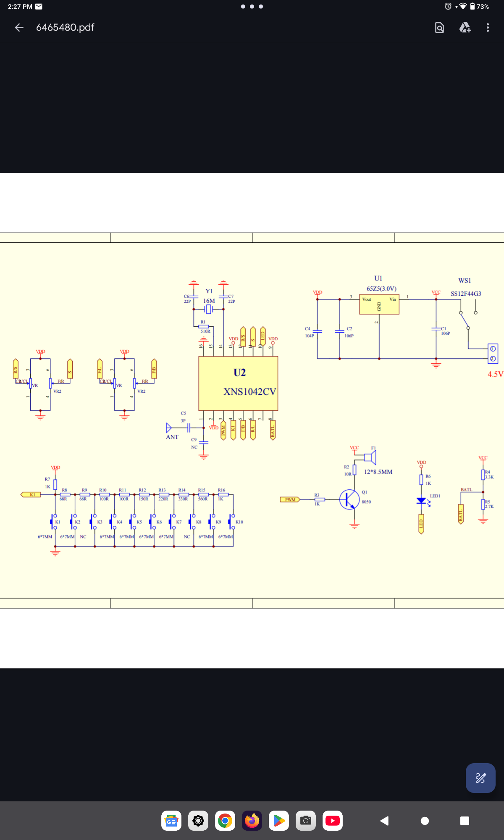Tap the annotate edit floating button
The height and width of the screenshot is (840, 504).
click(480, 778)
